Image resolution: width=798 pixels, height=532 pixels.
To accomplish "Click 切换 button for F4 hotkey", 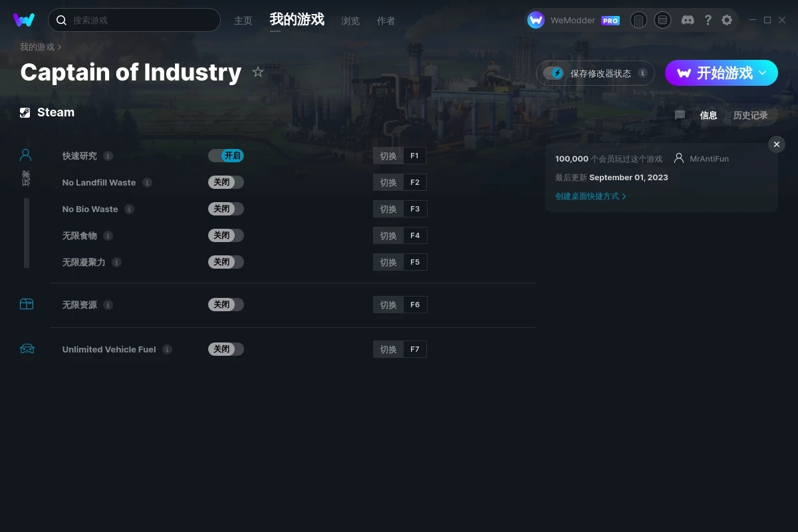I will click(388, 235).
